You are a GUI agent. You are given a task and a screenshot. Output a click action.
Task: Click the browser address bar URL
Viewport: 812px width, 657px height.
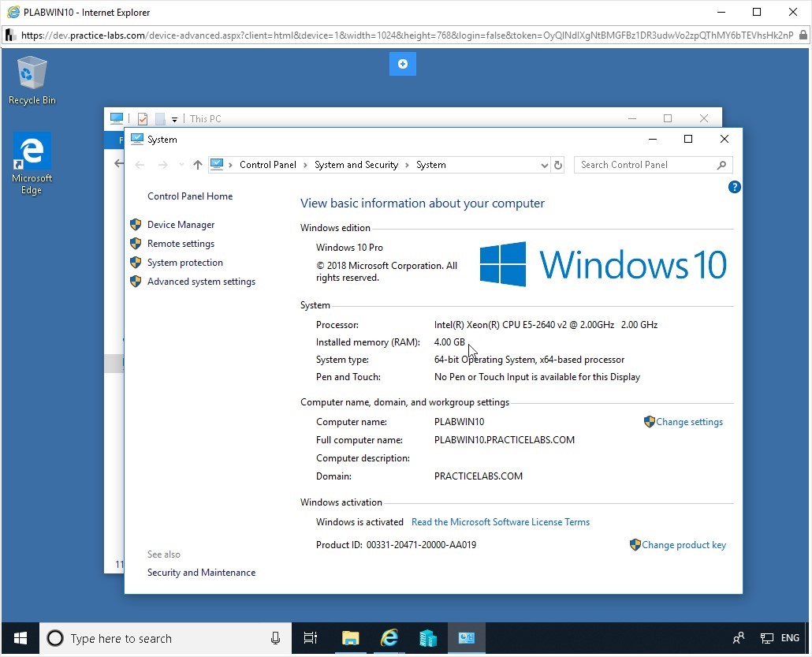407,35
